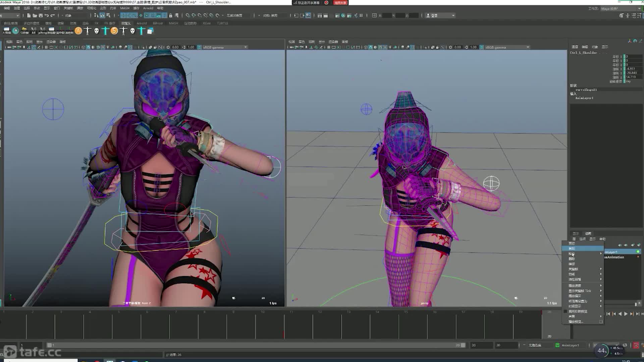Choose 删除 in the context menu
This screenshot has height=362, width=644.
pyautogui.click(x=583, y=259)
